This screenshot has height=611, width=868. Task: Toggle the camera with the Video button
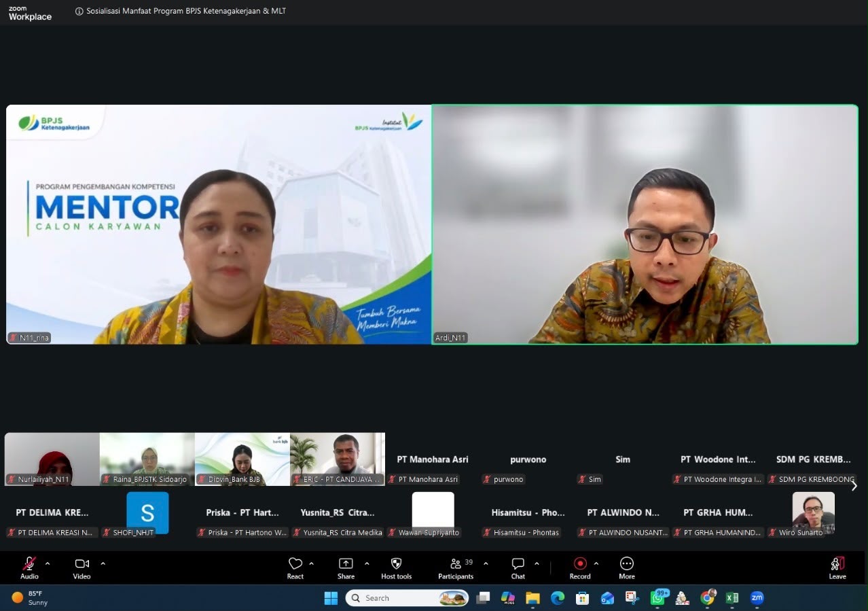[82, 568]
